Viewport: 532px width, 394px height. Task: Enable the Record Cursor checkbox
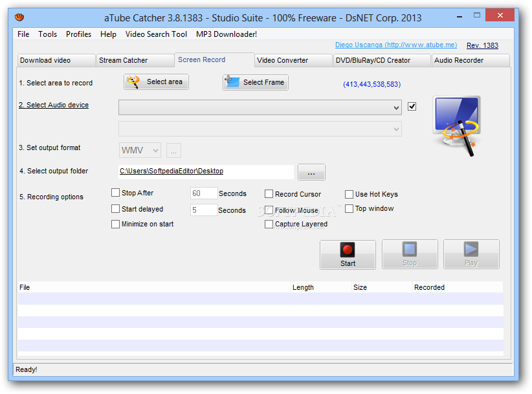(x=269, y=194)
